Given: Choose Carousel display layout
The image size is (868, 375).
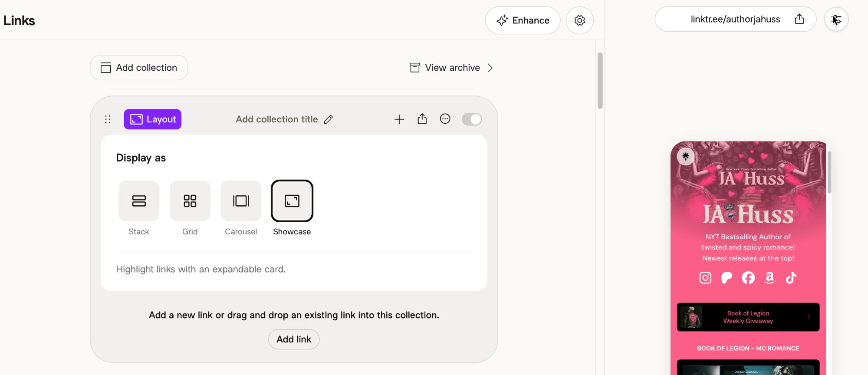Looking at the screenshot, I should click(x=241, y=201).
